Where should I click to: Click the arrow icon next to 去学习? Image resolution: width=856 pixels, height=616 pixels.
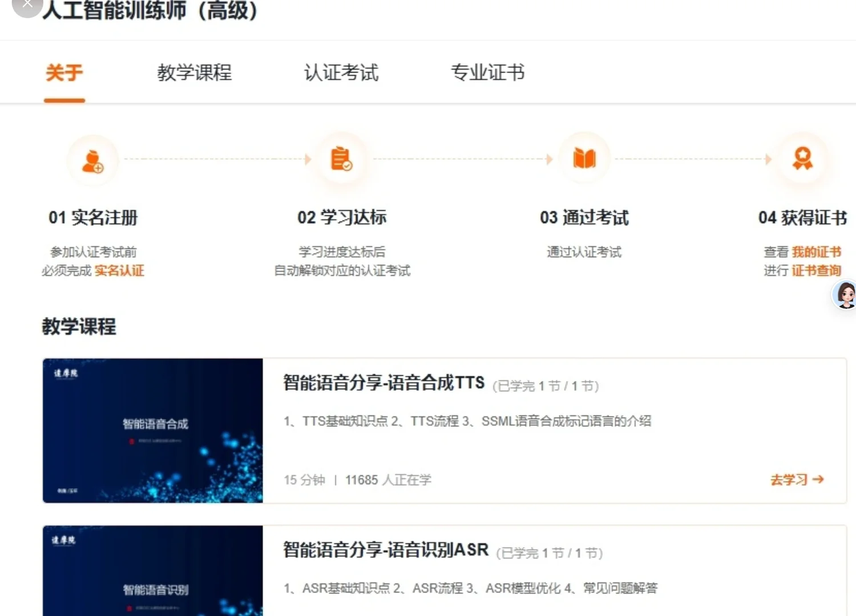pos(818,480)
